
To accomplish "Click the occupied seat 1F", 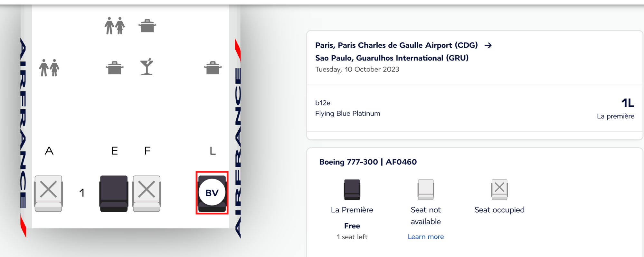I will (x=147, y=193).
